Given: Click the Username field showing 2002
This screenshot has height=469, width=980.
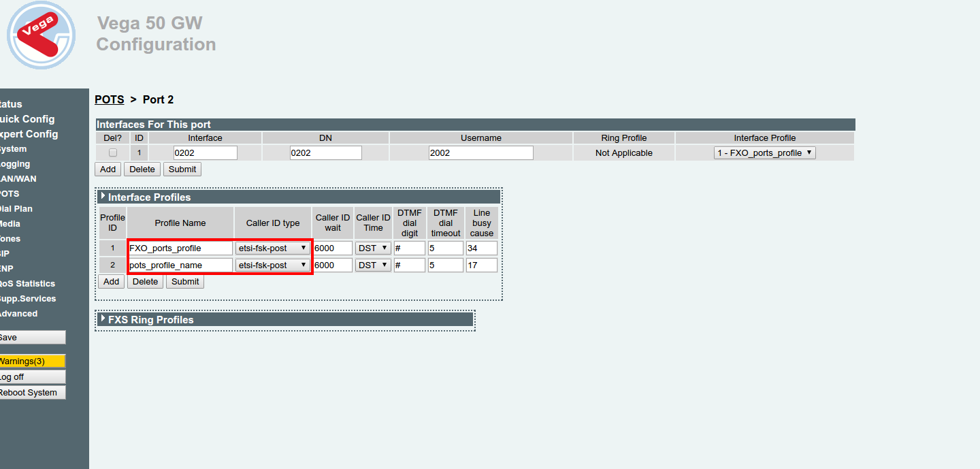Looking at the screenshot, I should [481, 153].
